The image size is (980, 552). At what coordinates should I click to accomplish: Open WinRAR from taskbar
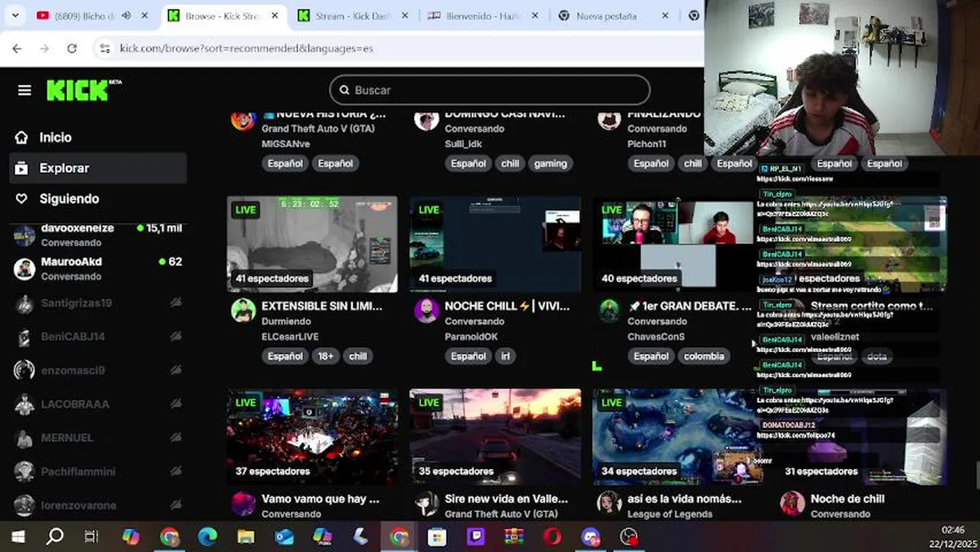coord(514,537)
